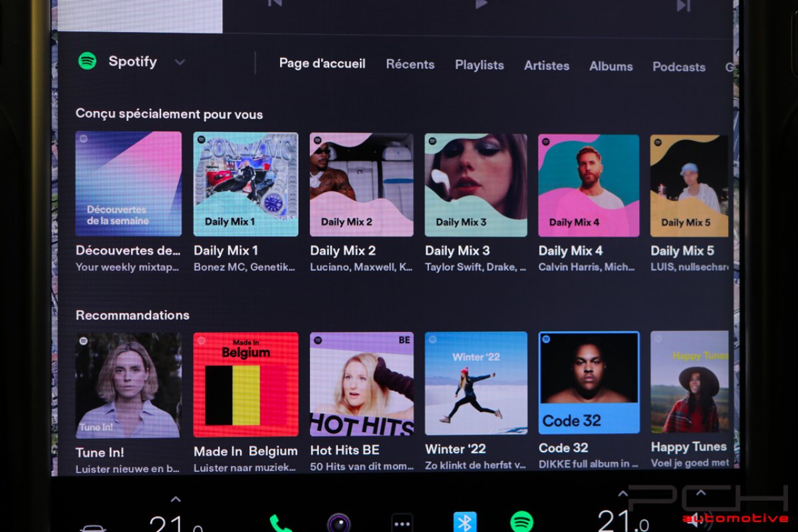Click the 'Conçu spécialement pour vous' heading

(169, 114)
